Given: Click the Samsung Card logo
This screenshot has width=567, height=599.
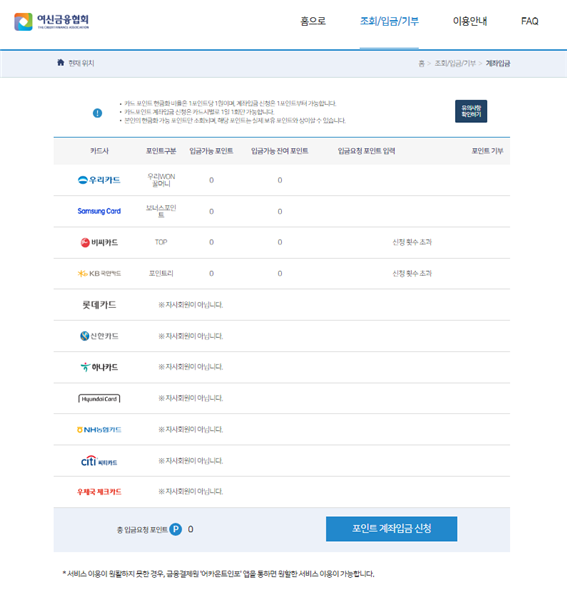Looking at the screenshot, I should point(99,211).
